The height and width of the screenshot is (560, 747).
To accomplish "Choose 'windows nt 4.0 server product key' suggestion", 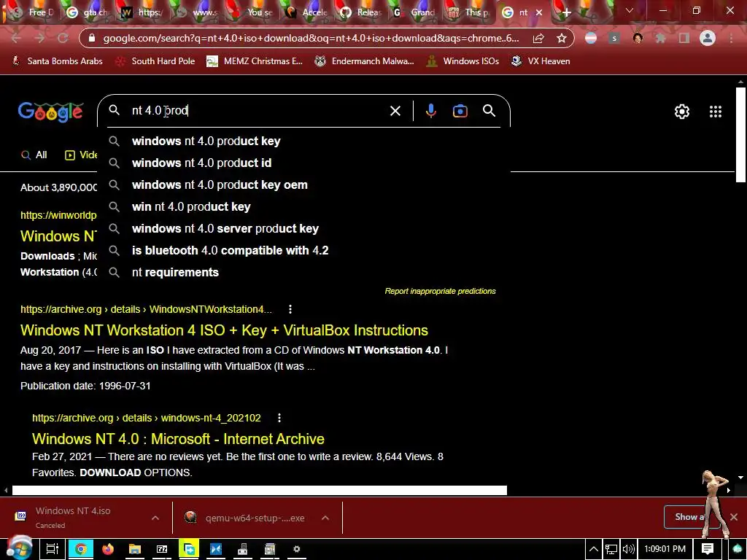I will [304, 228].
